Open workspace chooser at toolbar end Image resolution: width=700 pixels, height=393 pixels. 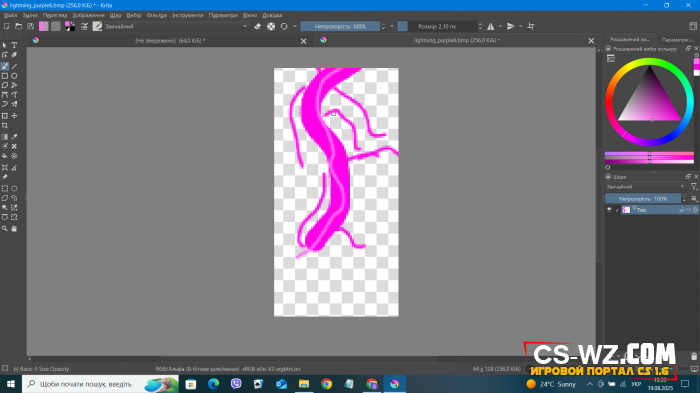point(693,26)
